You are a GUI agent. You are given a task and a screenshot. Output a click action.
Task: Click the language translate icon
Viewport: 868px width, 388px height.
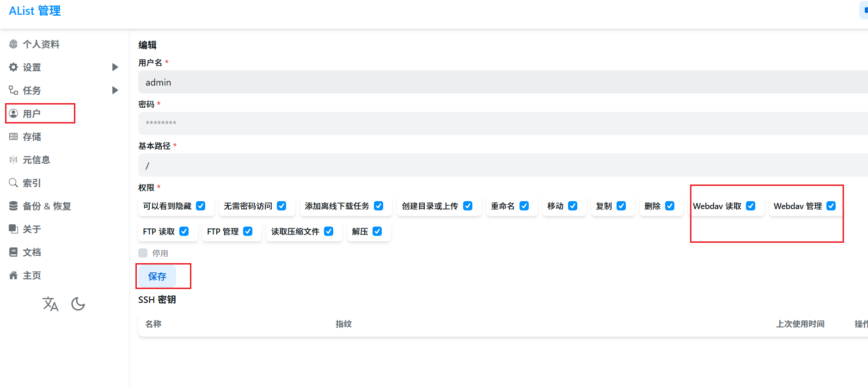tap(50, 304)
